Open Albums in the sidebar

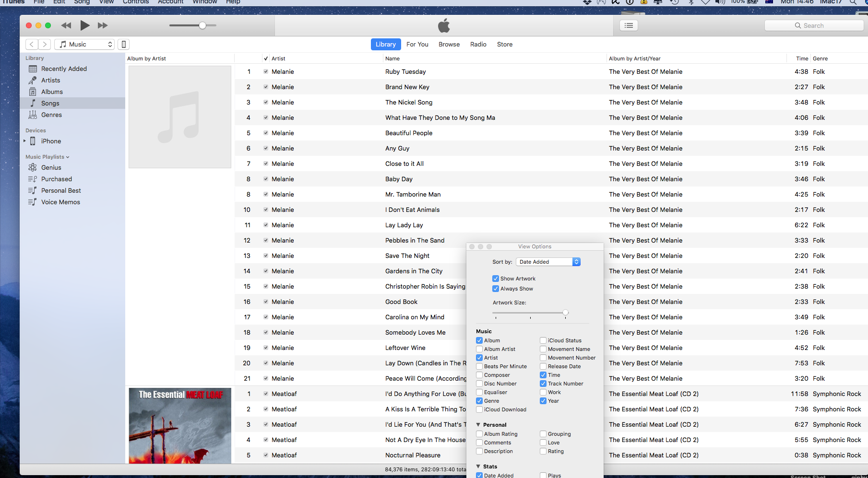(x=52, y=92)
